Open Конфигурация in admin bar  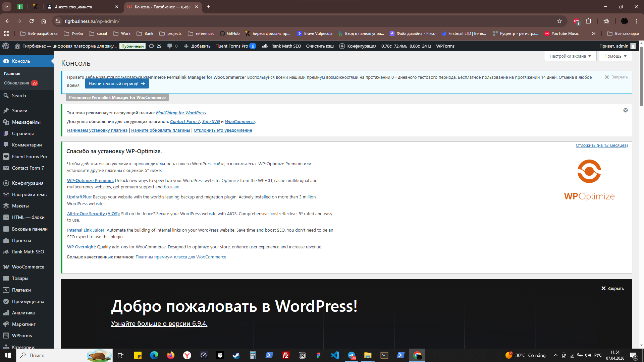(358, 46)
